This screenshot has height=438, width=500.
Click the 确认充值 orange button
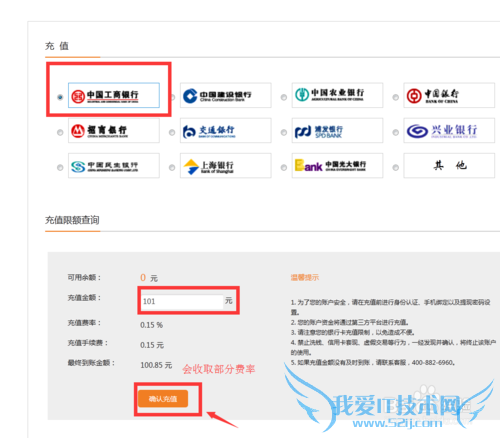pyautogui.click(x=163, y=399)
